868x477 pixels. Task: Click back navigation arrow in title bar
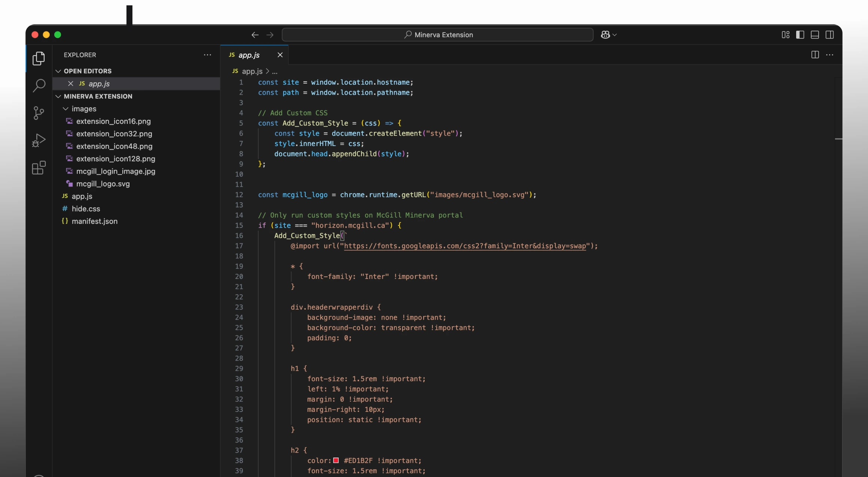coord(255,34)
